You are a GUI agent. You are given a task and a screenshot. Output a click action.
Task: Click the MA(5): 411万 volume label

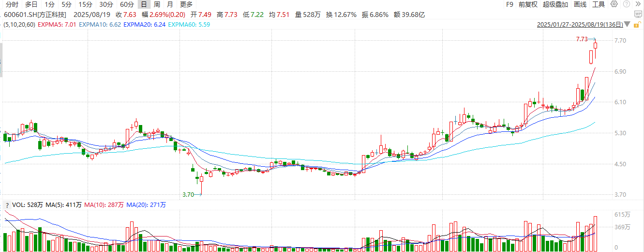[x=63, y=205]
